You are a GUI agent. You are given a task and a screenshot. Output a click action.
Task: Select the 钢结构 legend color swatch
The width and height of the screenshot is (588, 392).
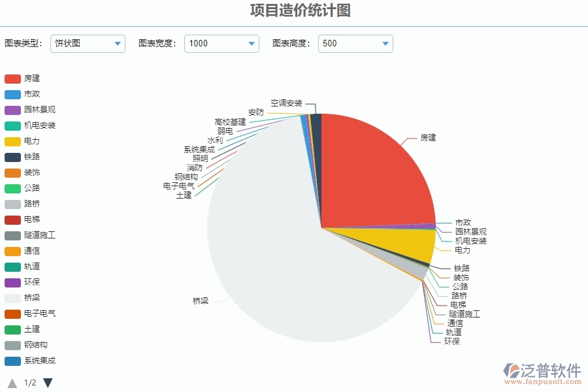tap(13, 344)
